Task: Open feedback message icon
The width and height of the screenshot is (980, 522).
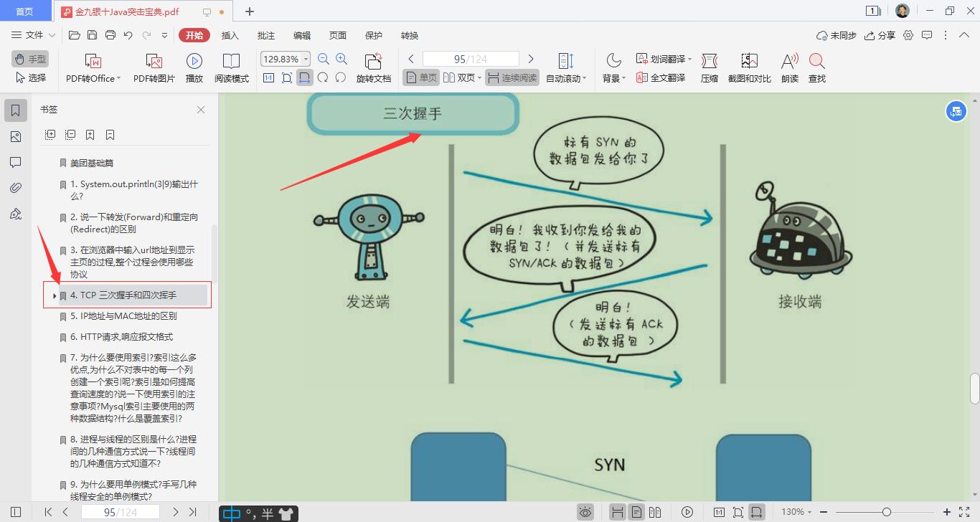Action: tap(927, 35)
